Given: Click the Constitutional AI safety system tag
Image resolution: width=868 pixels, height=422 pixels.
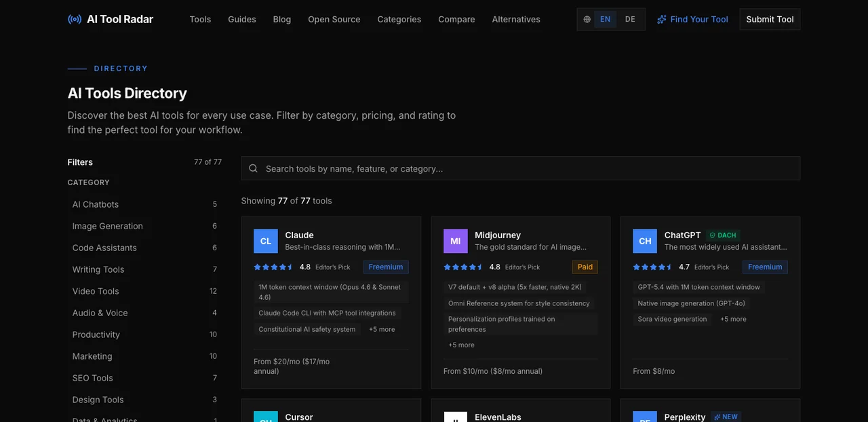Looking at the screenshot, I should 307,330.
